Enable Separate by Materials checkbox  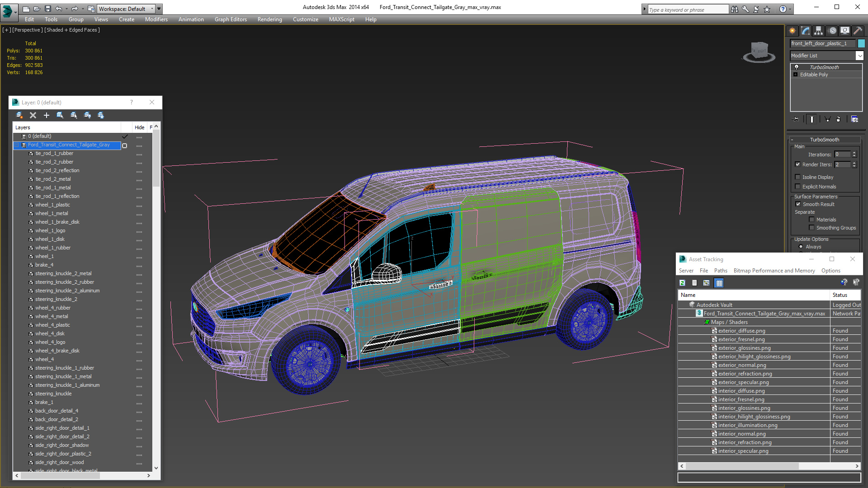[812, 220]
